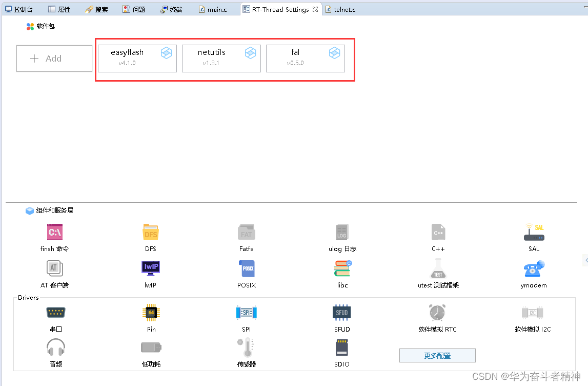Collapse the 组件和服务层 section
Image resolution: width=588 pixels, height=386 pixels.
point(30,210)
